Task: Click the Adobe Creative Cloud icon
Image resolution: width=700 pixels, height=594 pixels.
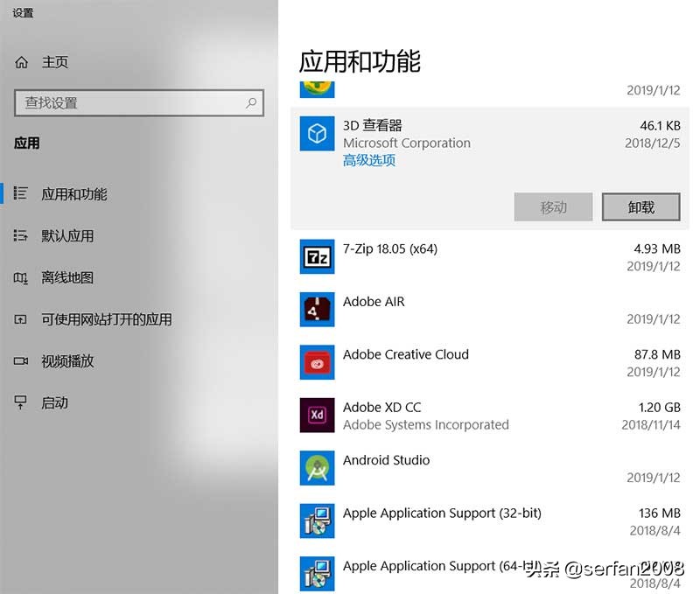Action: [x=316, y=362]
